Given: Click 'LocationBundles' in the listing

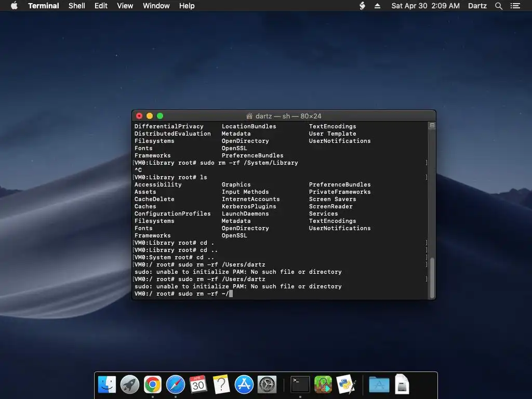Looking at the screenshot, I should [x=249, y=126].
